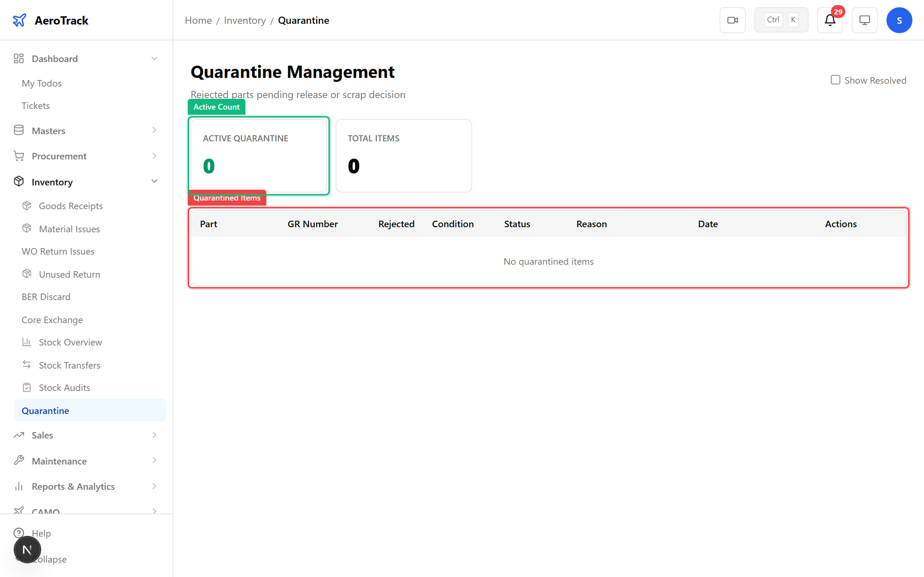This screenshot has height=577, width=924.
Task: Open Ctrl K command search
Action: (x=781, y=20)
